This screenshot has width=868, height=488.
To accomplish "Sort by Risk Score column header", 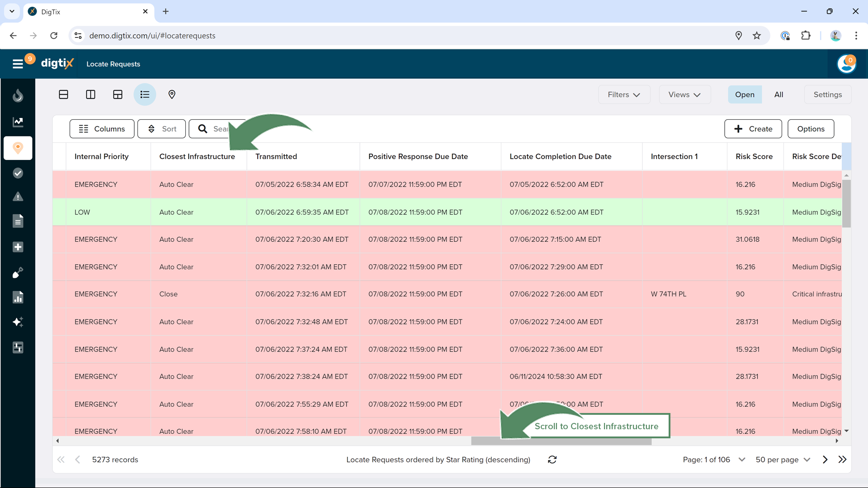I will pyautogui.click(x=754, y=156).
